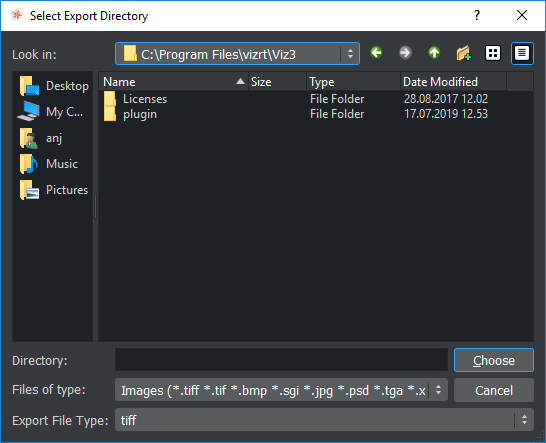Select the Licenses folder in the list
The image size is (546, 443).
click(145, 99)
